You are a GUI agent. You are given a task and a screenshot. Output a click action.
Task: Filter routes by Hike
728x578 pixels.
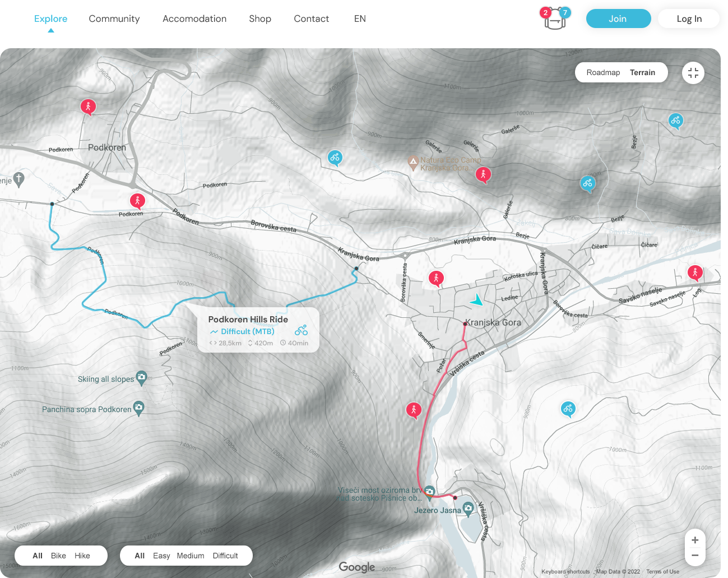click(x=82, y=556)
